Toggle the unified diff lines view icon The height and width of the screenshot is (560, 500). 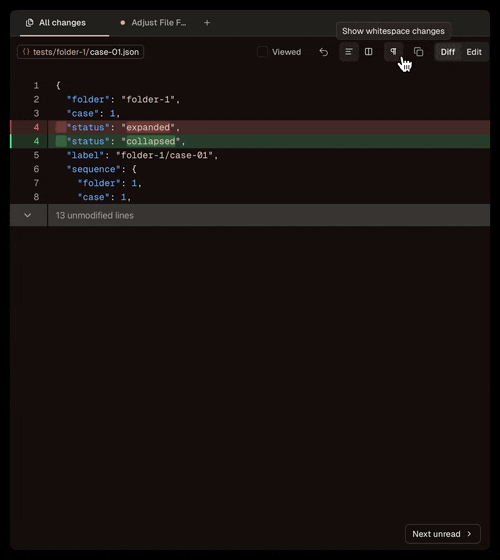tap(349, 52)
